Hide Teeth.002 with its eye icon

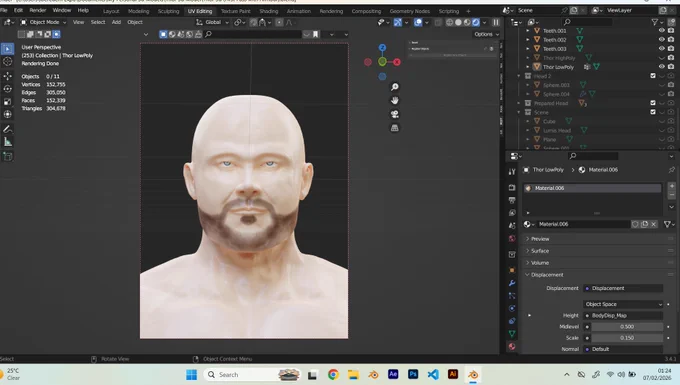point(662,39)
